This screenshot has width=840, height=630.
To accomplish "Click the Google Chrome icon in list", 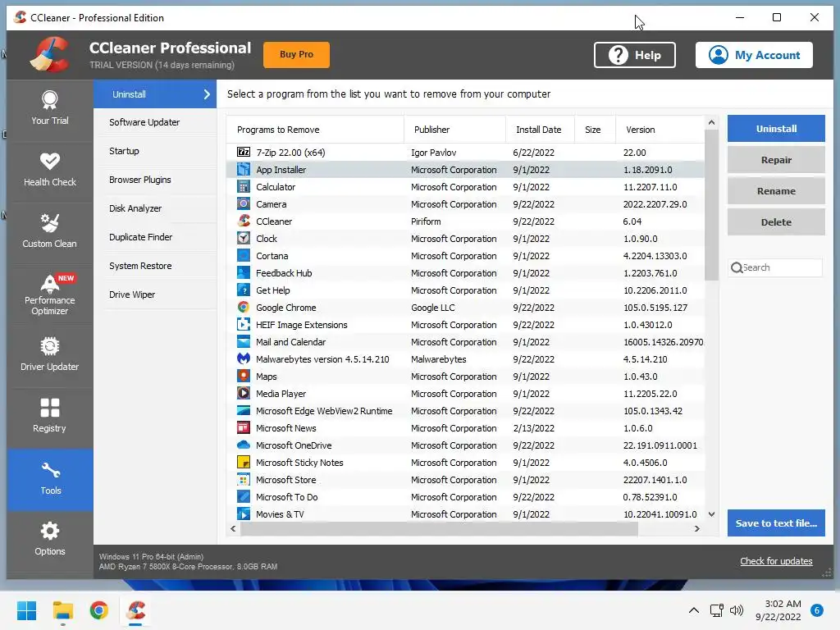I will (243, 307).
